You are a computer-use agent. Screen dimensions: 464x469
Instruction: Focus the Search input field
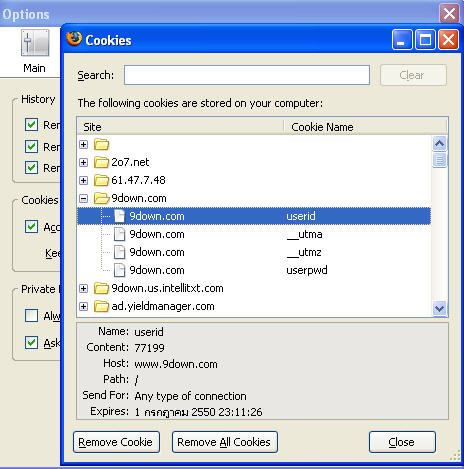point(247,75)
